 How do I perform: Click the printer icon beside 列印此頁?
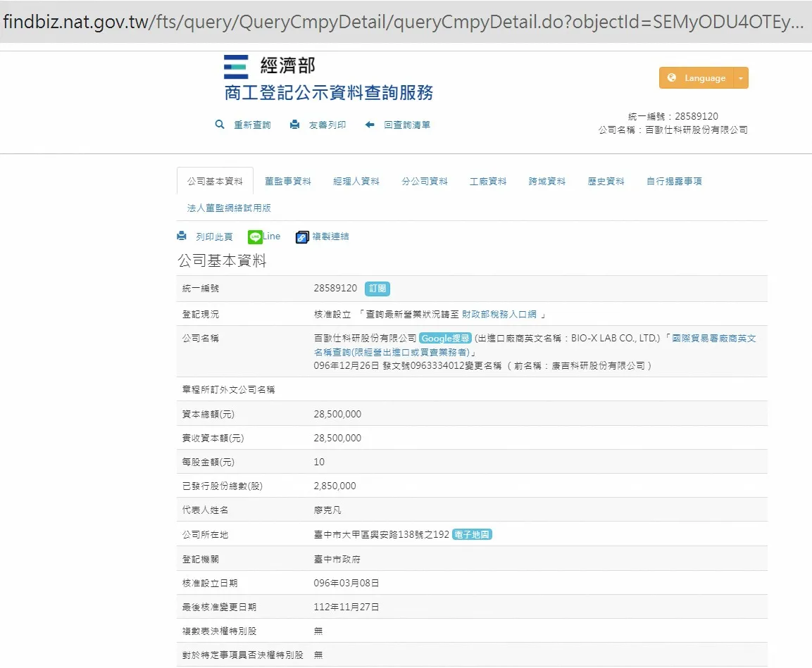coord(182,237)
